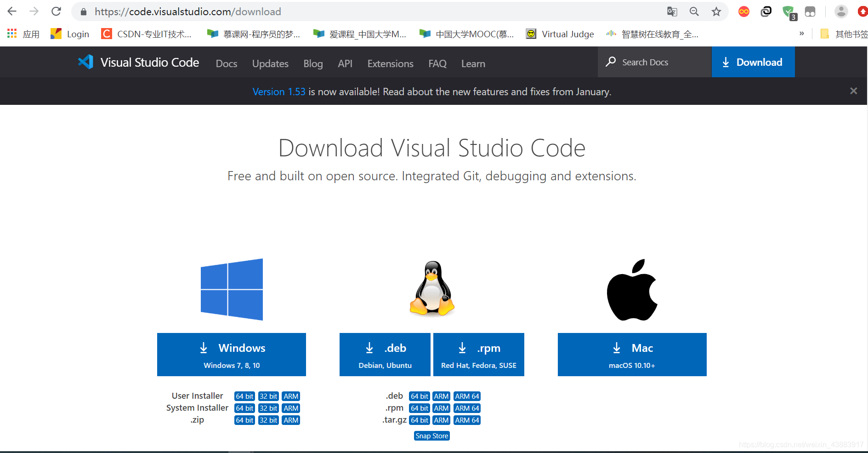Open the Version 1.53 link

coord(279,92)
